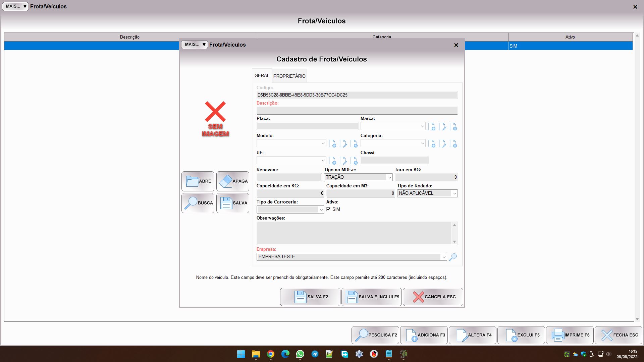Image resolution: width=644 pixels, height=362 pixels.
Task: Click the delete Categoria icon
Action: click(453, 144)
